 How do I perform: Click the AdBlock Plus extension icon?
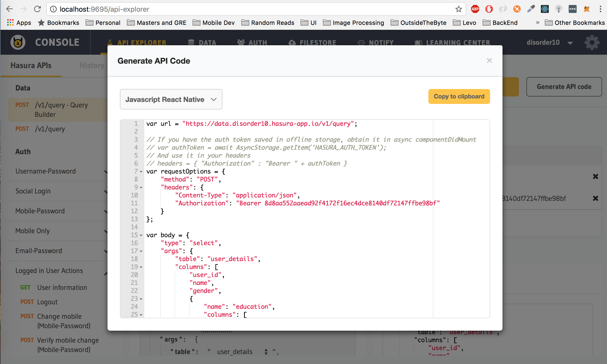(475, 9)
